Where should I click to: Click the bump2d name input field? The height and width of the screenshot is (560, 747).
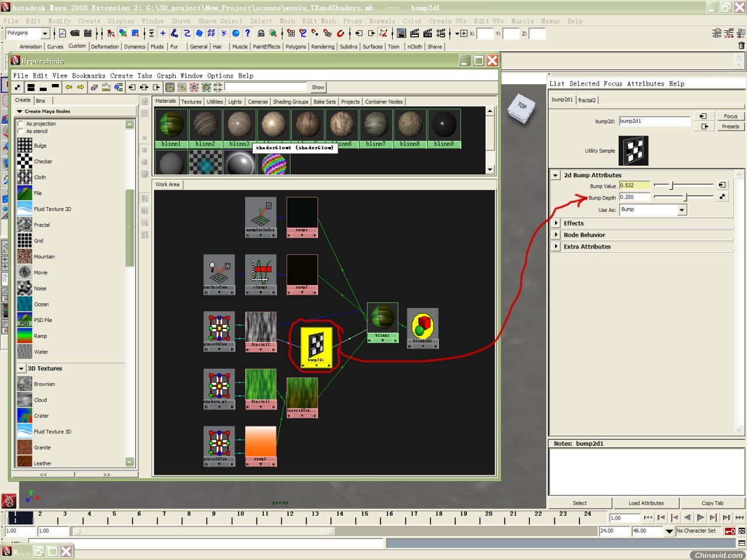654,121
